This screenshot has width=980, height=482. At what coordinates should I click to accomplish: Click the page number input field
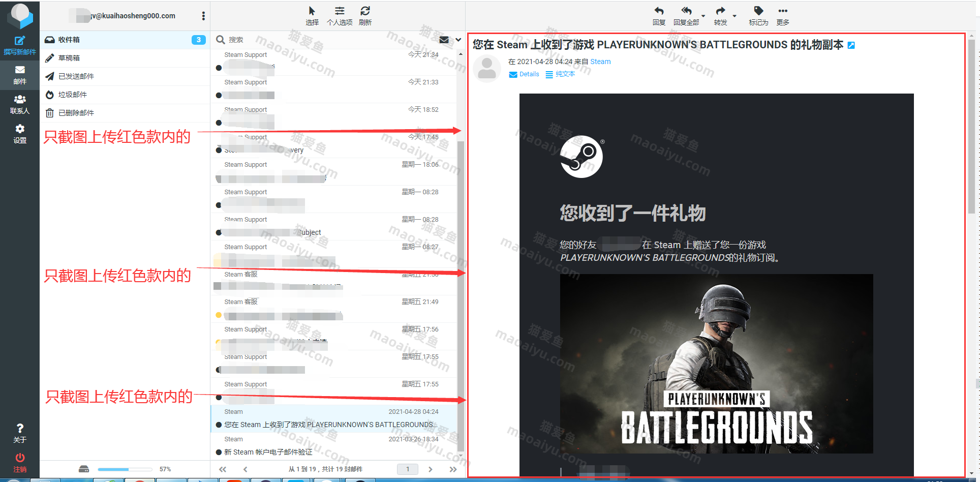pyautogui.click(x=407, y=469)
